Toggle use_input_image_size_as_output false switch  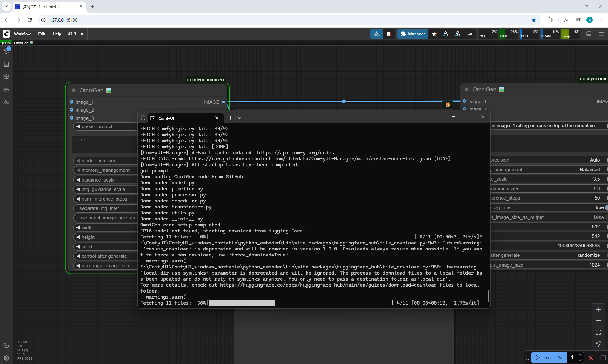[605, 217]
